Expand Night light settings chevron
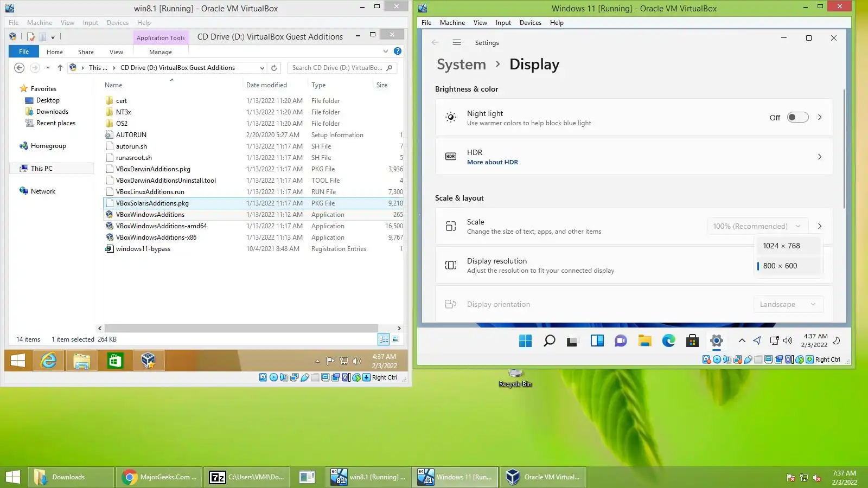 pos(820,117)
